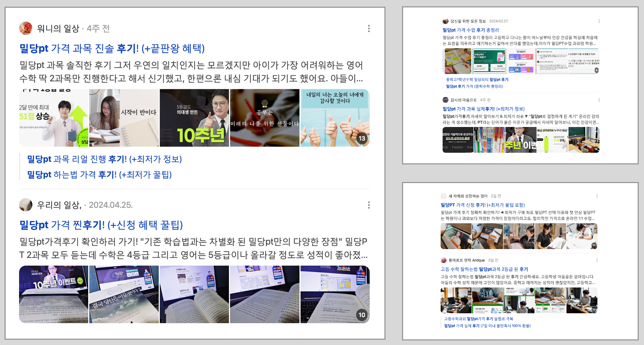Click 세 자매와 성장하는 엄마 avatar
The image size is (644, 345).
tap(444, 196)
